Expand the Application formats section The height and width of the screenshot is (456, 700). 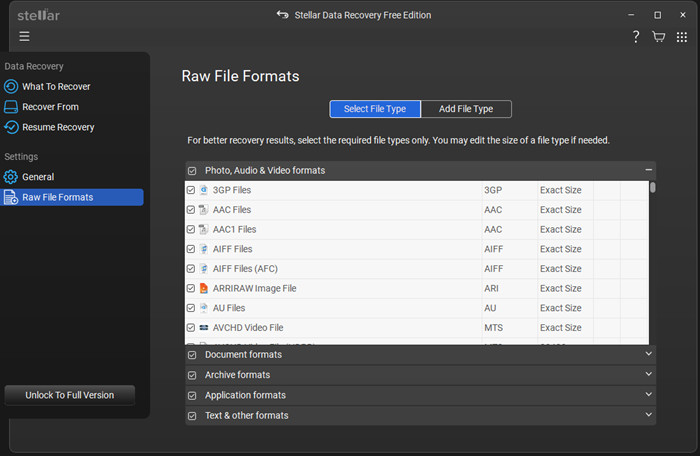tap(648, 394)
